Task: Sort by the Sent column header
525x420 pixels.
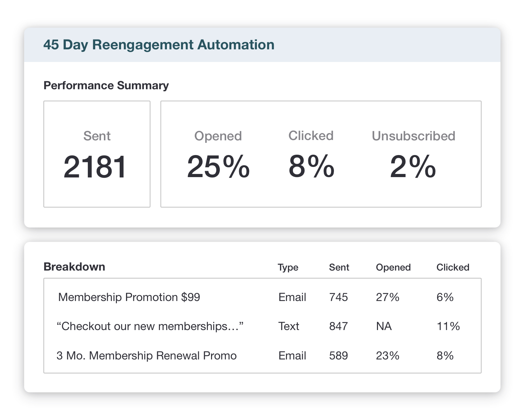Action: (x=339, y=267)
